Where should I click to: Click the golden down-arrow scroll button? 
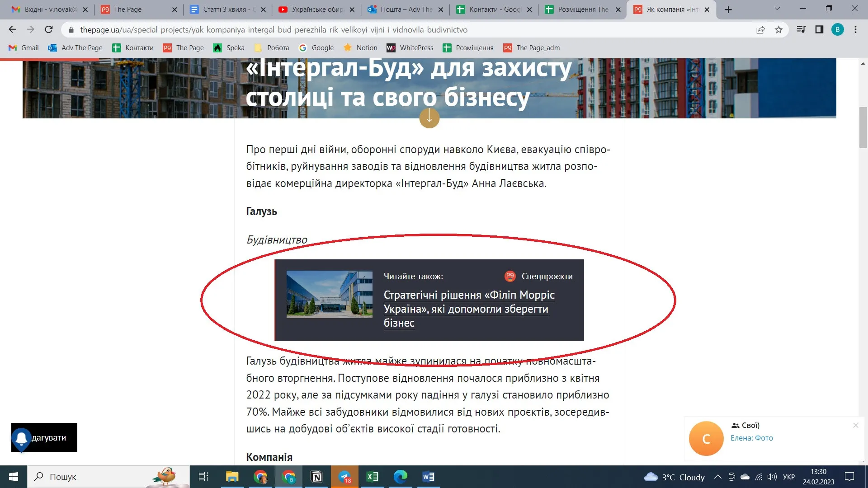coord(429,118)
